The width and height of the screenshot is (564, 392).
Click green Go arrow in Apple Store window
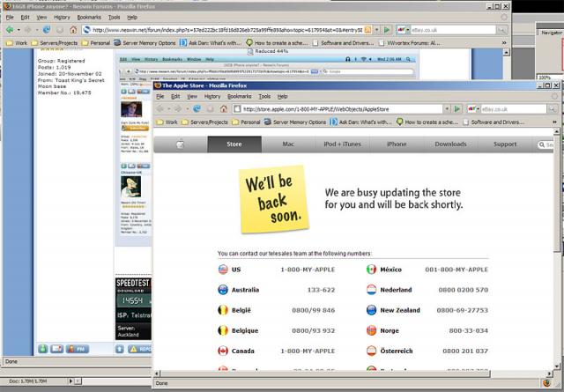(x=457, y=108)
